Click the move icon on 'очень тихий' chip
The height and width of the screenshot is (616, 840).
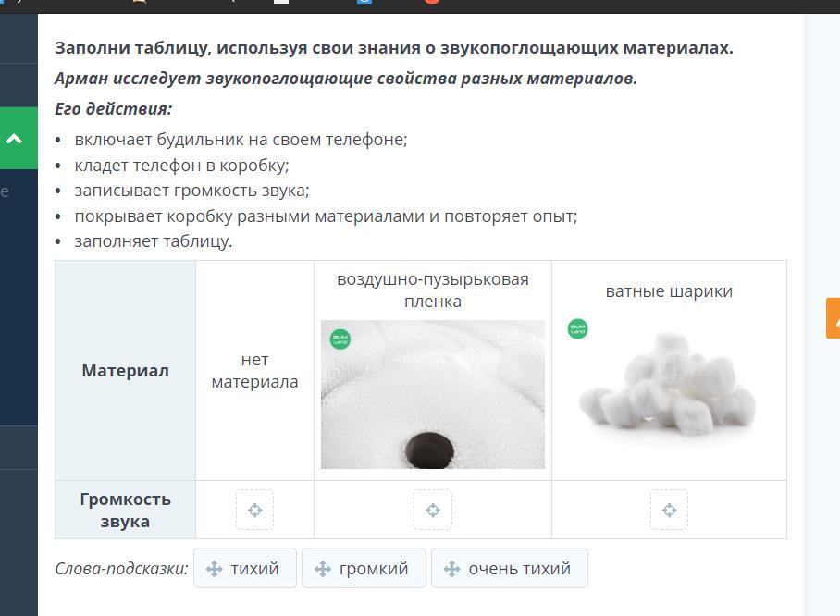pyautogui.click(x=451, y=568)
